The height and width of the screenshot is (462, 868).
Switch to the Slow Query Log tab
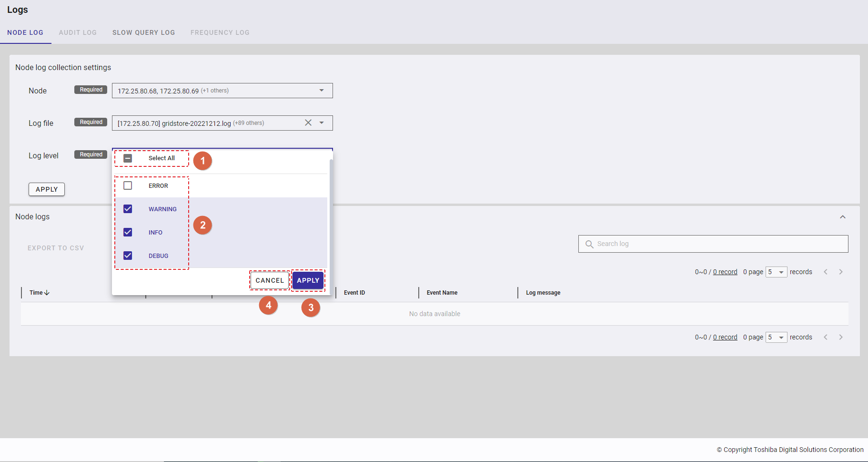(x=143, y=32)
